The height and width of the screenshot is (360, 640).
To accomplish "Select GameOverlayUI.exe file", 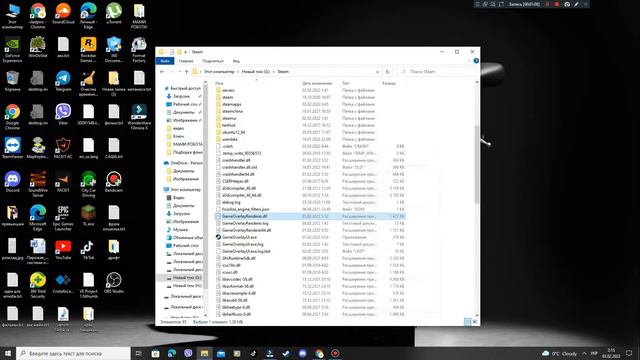I will point(240,237).
